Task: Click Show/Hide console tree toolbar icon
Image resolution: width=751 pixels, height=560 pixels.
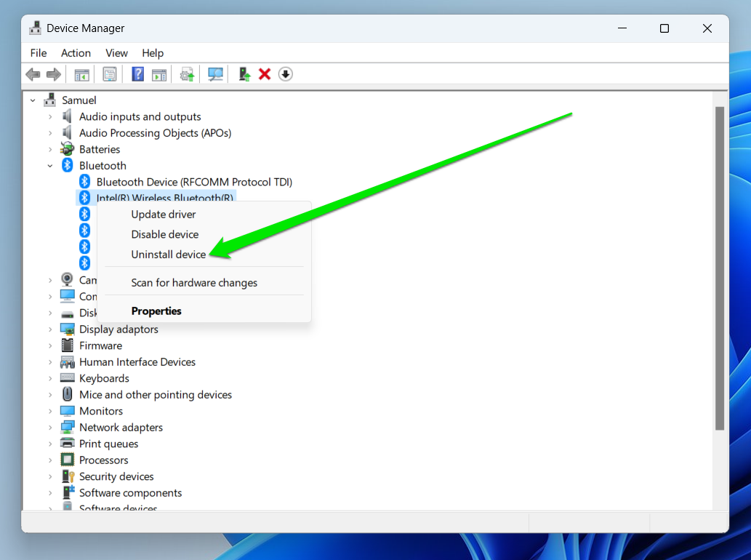Action: [x=81, y=74]
